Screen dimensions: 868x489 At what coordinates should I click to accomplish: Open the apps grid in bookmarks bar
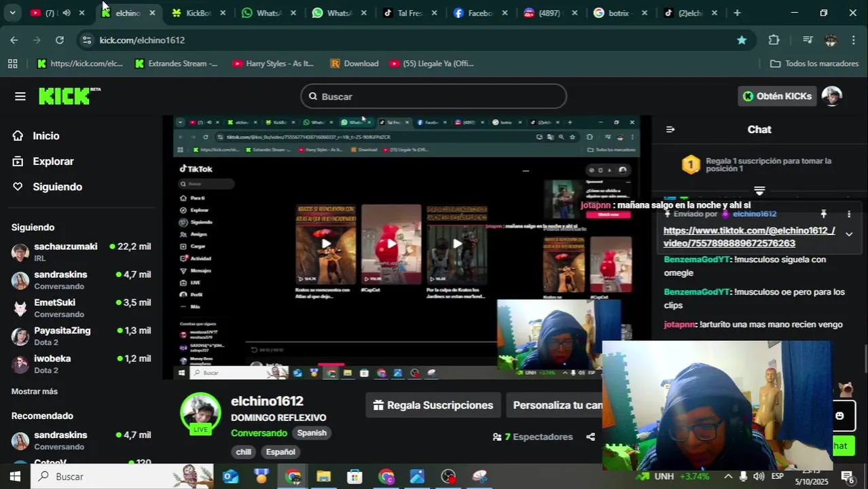(x=12, y=63)
